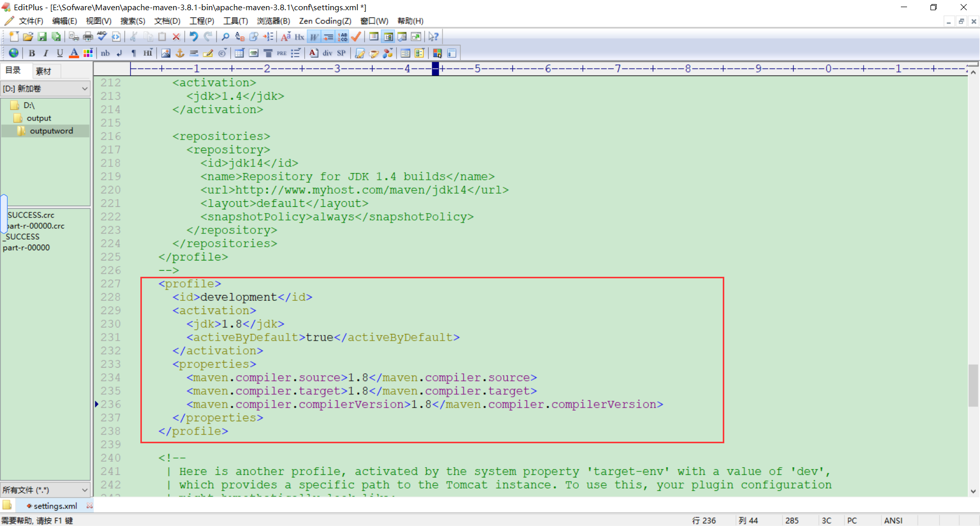Toggle the cliptext window button

pos(374,37)
